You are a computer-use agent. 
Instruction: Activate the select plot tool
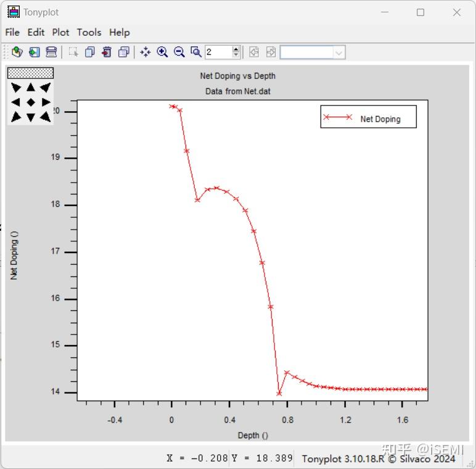[x=73, y=52]
